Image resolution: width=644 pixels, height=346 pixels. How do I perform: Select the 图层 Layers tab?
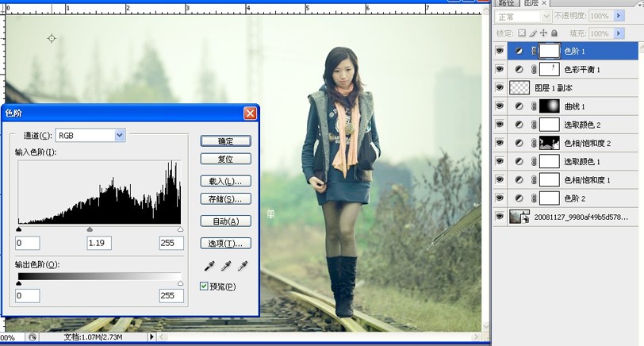pyautogui.click(x=531, y=3)
